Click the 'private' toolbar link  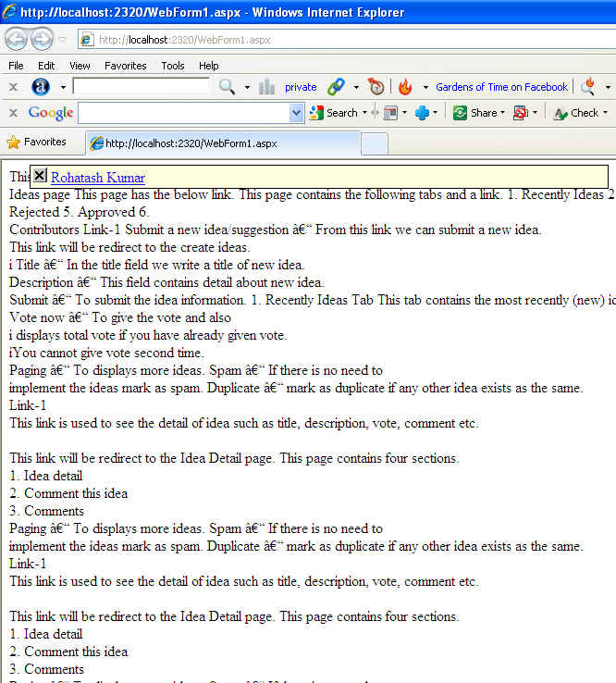pos(301,87)
